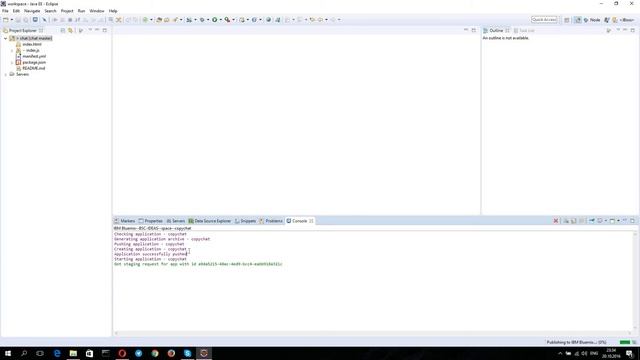Open the Windows Start menu

(8, 353)
